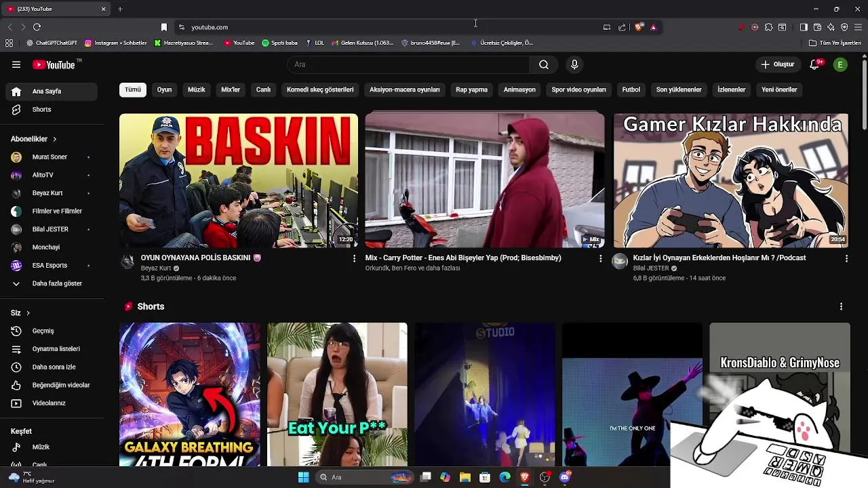Click the Brave Rewards triangle icon

click(x=653, y=27)
